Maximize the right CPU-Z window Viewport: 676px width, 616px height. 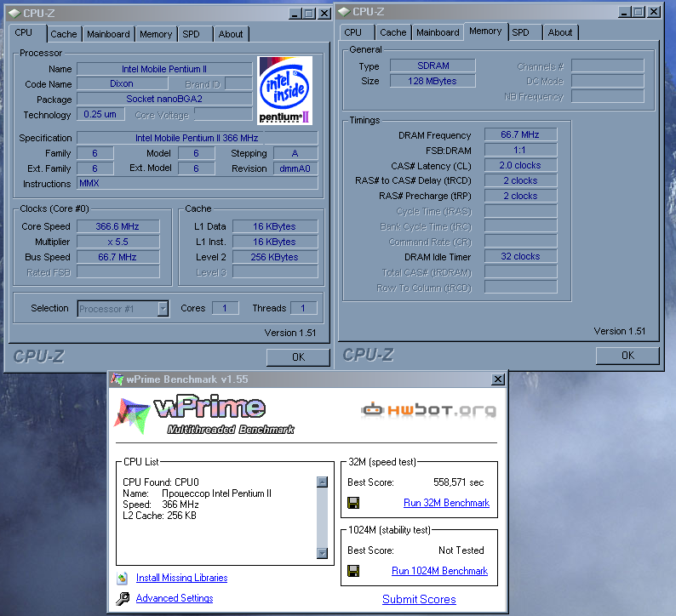(639, 12)
